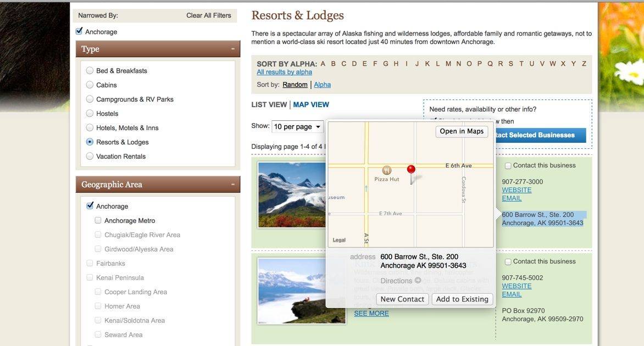Open the glacier mountain listing thumbnail
The height and width of the screenshot is (346, 644).
(292, 194)
